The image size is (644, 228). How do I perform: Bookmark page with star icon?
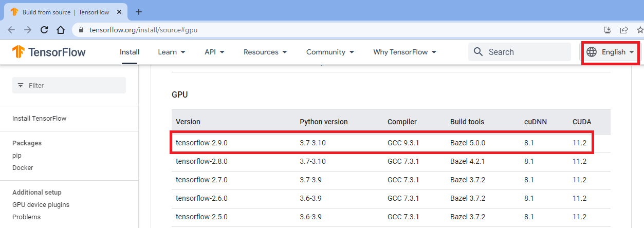[x=639, y=30]
